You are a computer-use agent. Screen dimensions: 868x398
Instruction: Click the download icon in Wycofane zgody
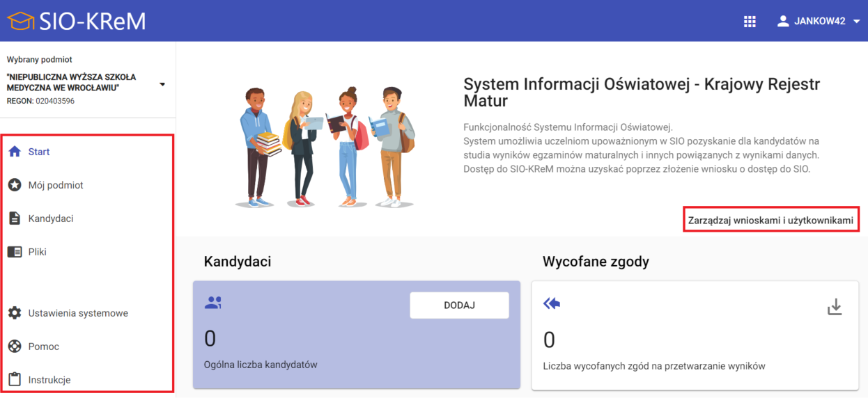point(835,307)
